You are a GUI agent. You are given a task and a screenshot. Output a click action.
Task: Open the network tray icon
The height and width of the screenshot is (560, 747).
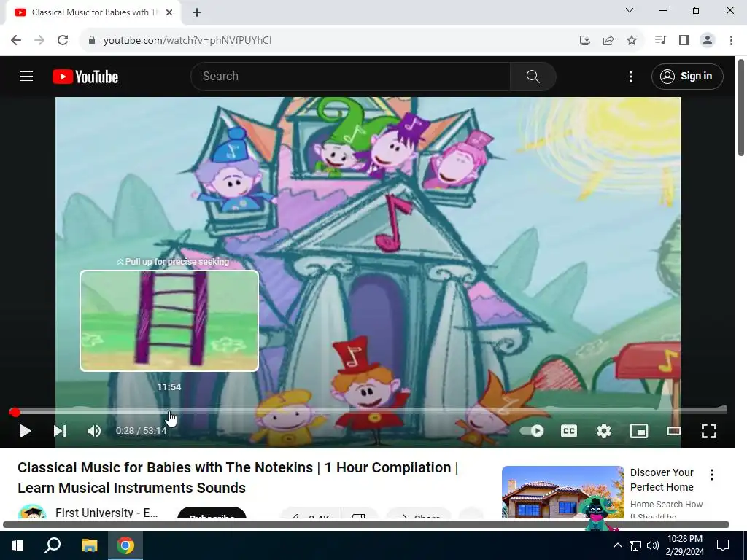[x=635, y=545]
